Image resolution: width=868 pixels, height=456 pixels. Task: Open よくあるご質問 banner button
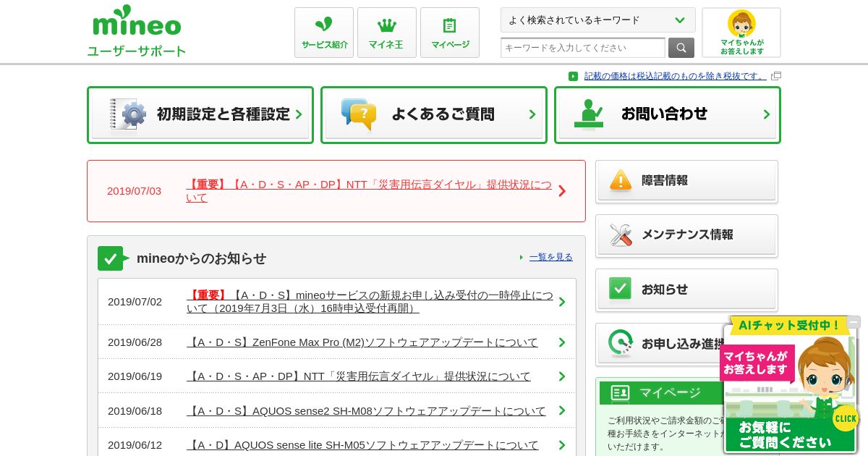point(434,115)
